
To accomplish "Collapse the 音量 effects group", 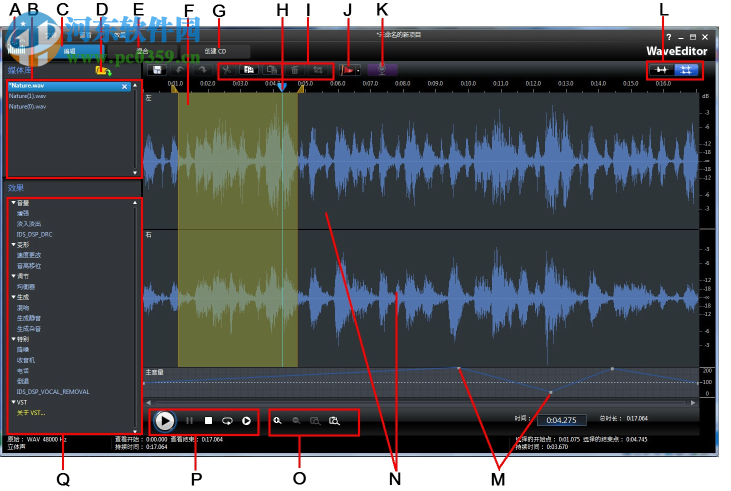I will [x=14, y=203].
